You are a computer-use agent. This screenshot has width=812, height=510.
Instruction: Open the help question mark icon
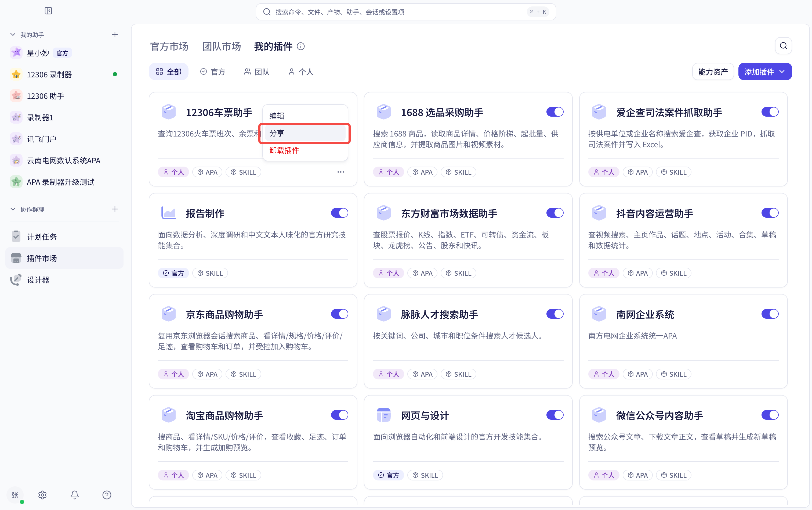(107, 494)
